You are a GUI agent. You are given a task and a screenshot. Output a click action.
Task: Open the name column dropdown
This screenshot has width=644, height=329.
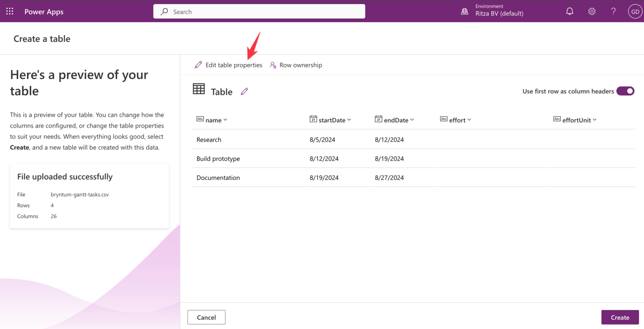(x=226, y=120)
